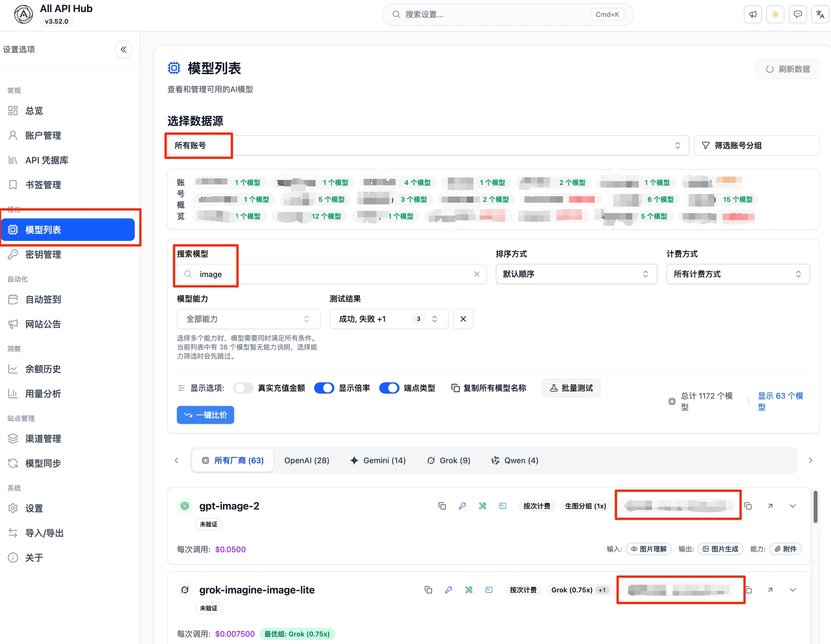Expand the grok-imagine-image-lite model details
Screen dimensions: 831x644
[x=793, y=590]
